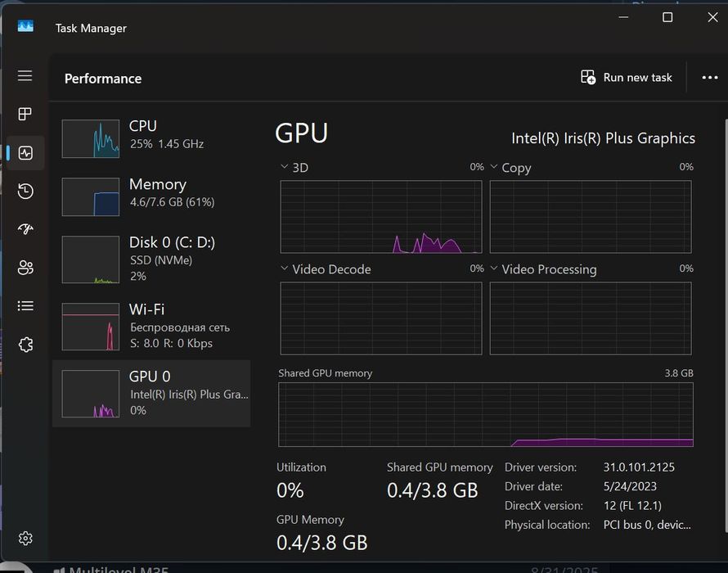Open the Video Decode graph dropdown
728x573 pixels.
pos(285,268)
